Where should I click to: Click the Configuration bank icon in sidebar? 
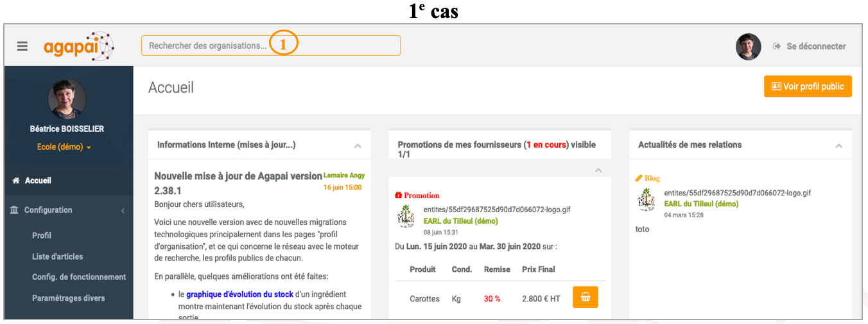15,210
